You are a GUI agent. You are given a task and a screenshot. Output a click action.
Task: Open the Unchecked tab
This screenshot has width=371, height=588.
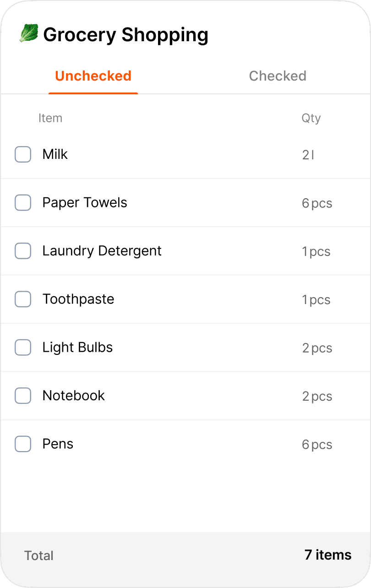point(93,76)
